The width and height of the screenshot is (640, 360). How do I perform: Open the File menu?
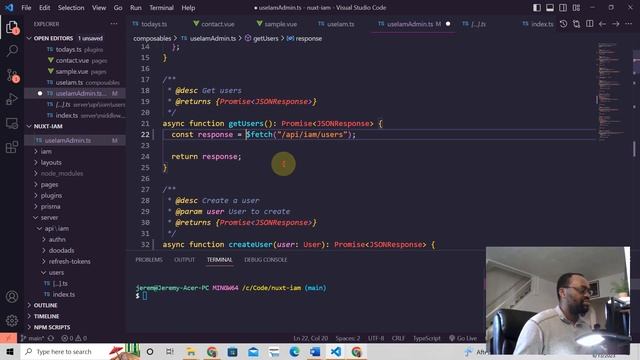pos(26,8)
